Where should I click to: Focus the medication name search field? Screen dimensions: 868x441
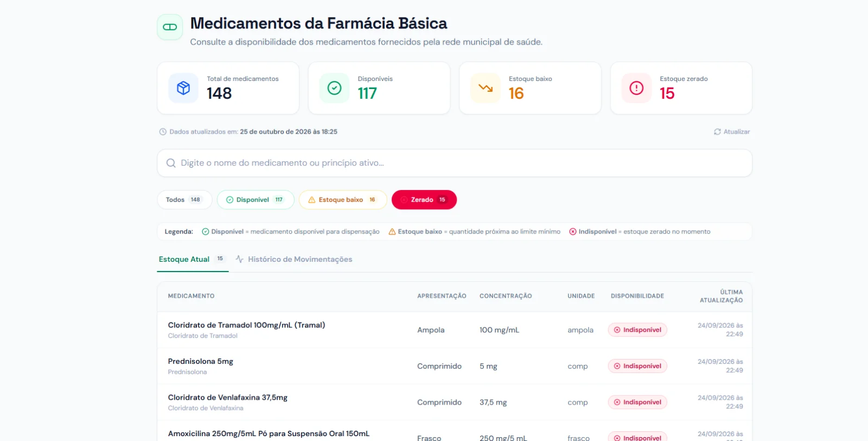coord(455,163)
